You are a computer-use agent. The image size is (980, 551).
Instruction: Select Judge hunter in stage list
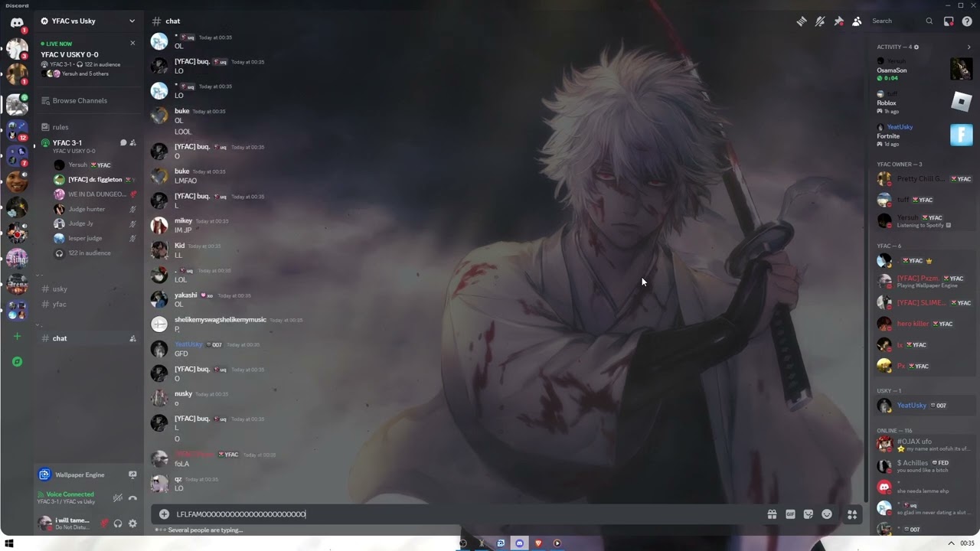95,209
